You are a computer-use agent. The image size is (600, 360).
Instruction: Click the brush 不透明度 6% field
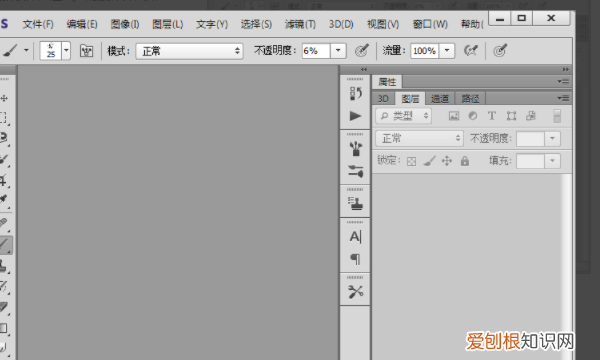click(316, 50)
